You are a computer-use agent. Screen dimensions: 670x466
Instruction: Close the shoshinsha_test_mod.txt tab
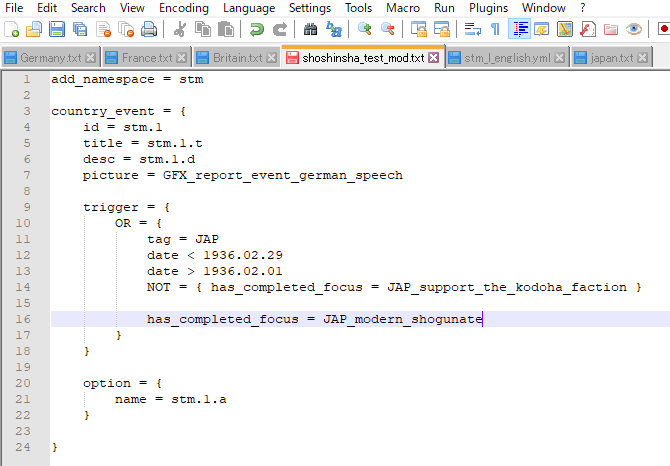click(x=434, y=58)
